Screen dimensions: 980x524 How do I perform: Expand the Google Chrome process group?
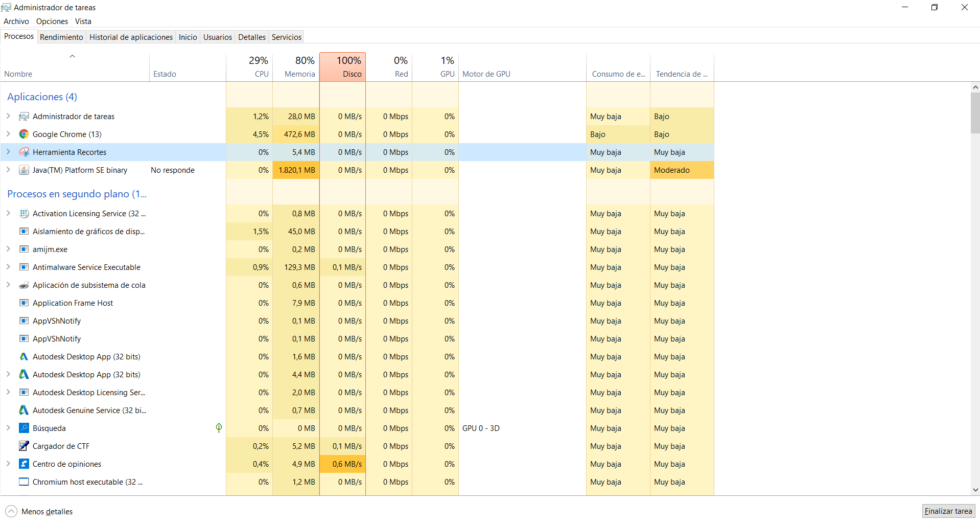[8, 134]
